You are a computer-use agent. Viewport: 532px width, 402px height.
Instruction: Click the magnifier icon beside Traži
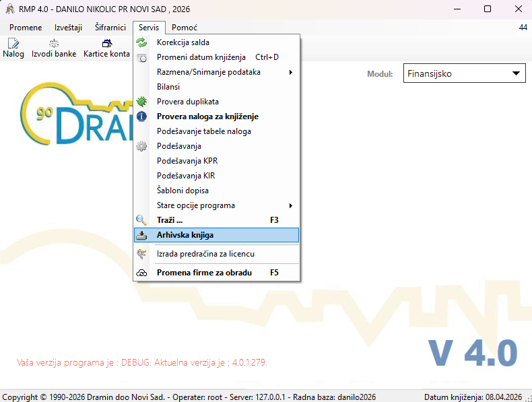(141, 220)
